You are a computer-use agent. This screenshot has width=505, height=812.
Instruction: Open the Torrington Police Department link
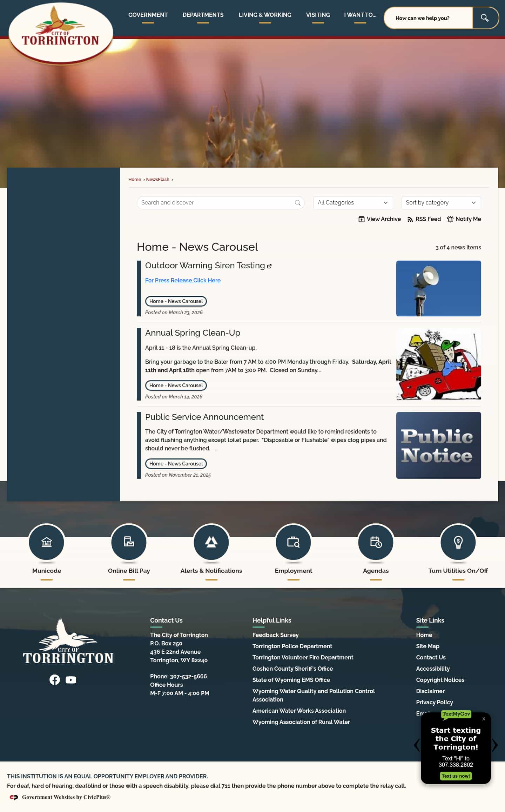pos(292,646)
